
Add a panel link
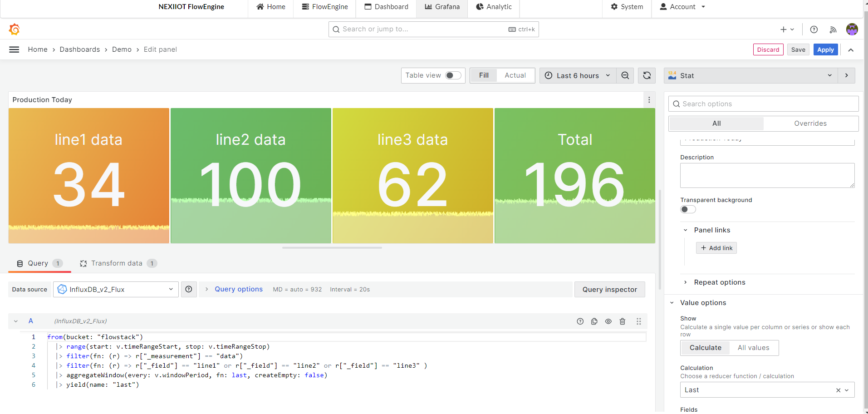coord(716,248)
